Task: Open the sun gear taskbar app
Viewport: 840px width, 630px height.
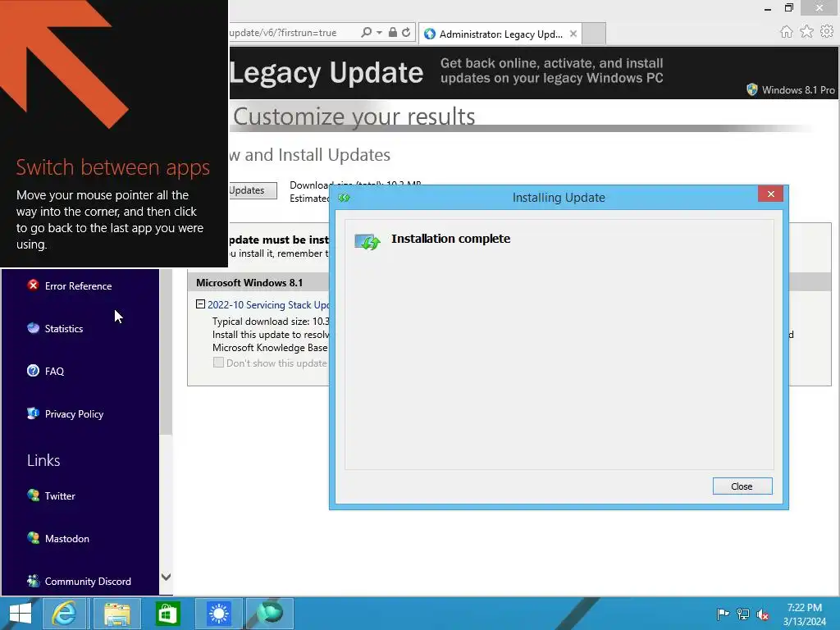Action: (218, 614)
